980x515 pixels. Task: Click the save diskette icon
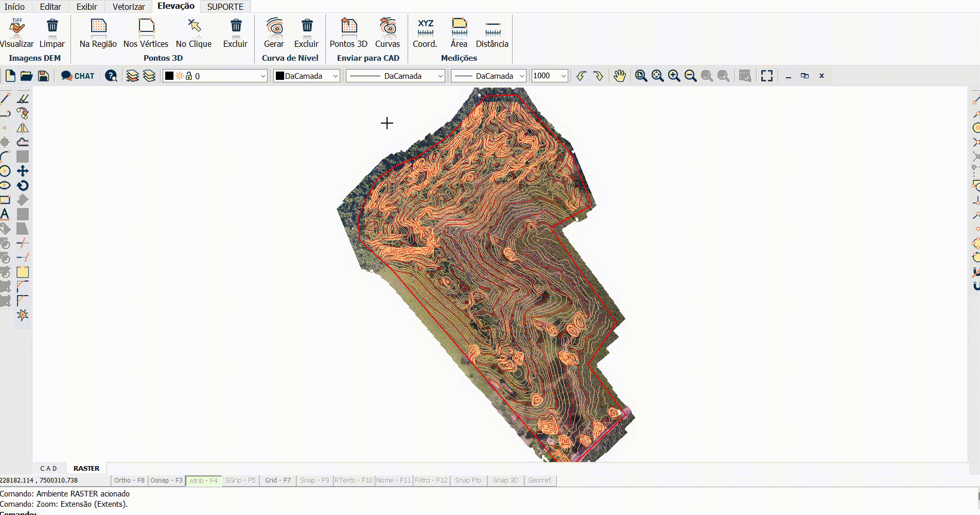coord(44,76)
